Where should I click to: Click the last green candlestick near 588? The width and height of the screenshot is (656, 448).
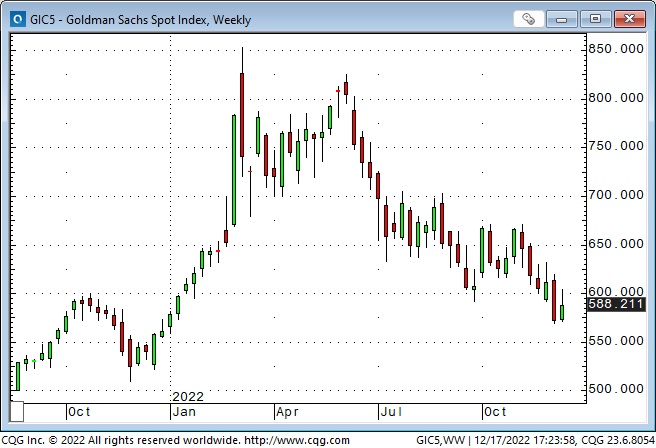tap(562, 312)
